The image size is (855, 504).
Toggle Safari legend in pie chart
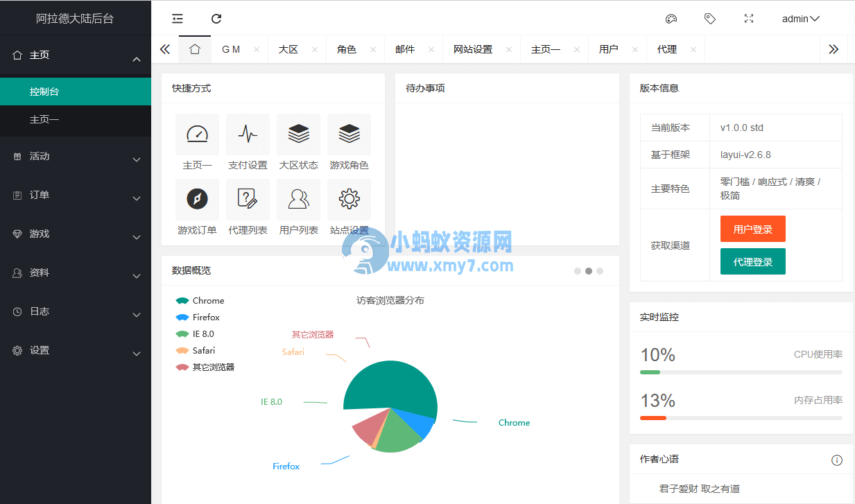pyautogui.click(x=196, y=351)
